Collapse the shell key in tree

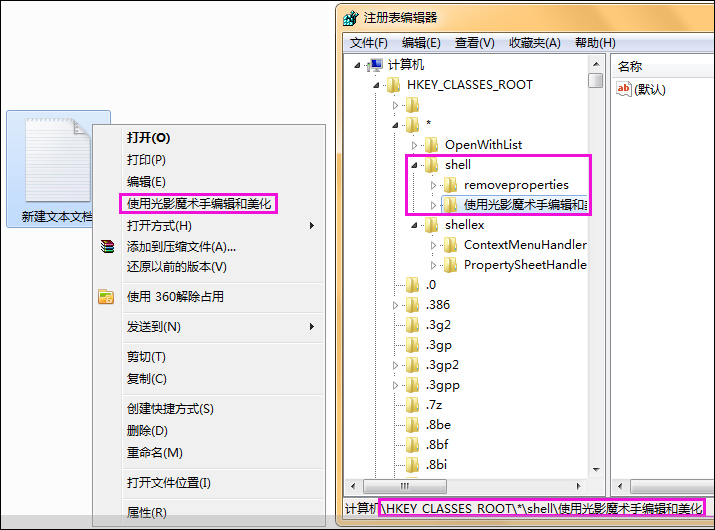pos(415,165)
